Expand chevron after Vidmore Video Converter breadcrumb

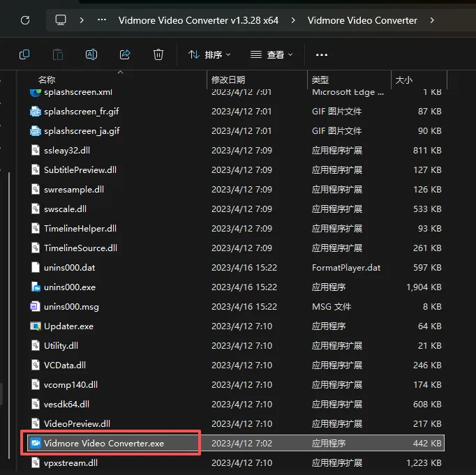[x=432, y=20]
